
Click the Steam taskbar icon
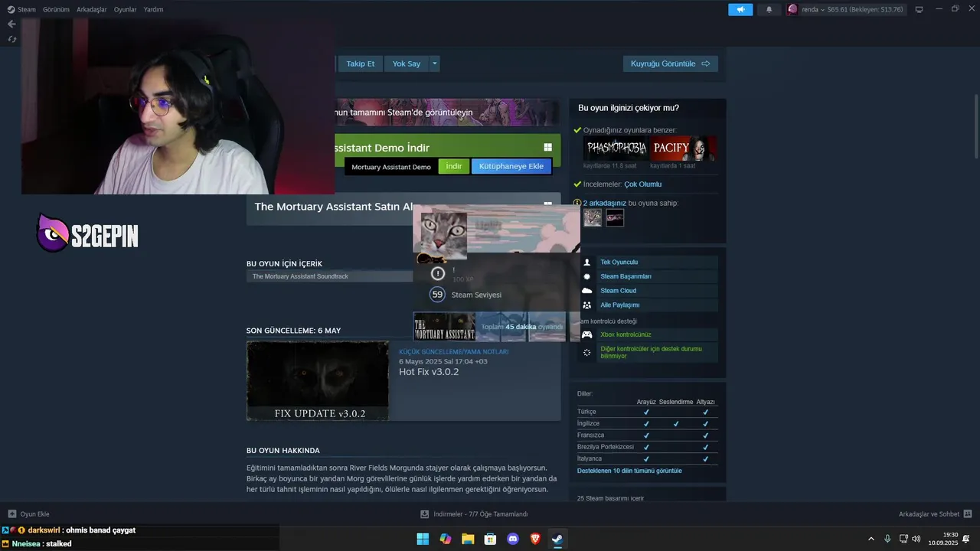(x=557, y=539)
